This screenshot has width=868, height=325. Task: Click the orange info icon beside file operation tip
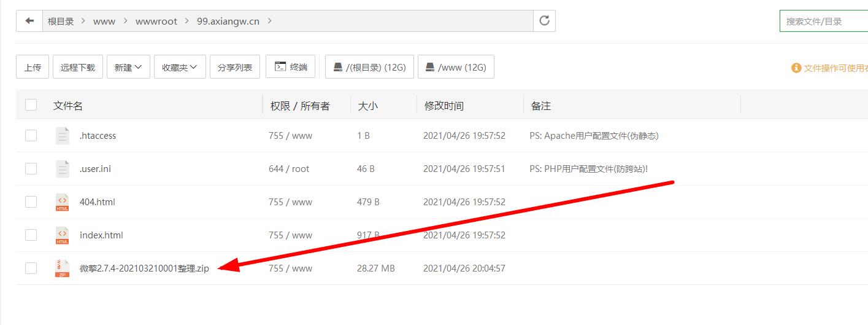796,68
